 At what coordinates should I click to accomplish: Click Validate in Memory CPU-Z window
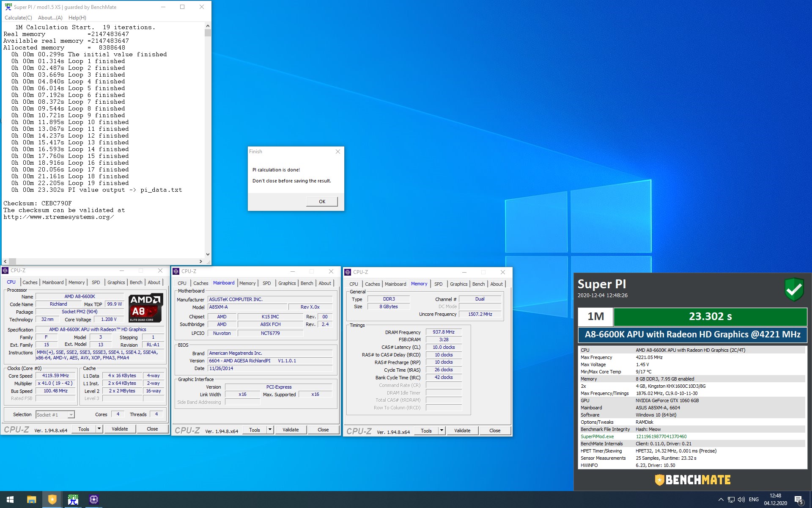[x=462, y=431]
